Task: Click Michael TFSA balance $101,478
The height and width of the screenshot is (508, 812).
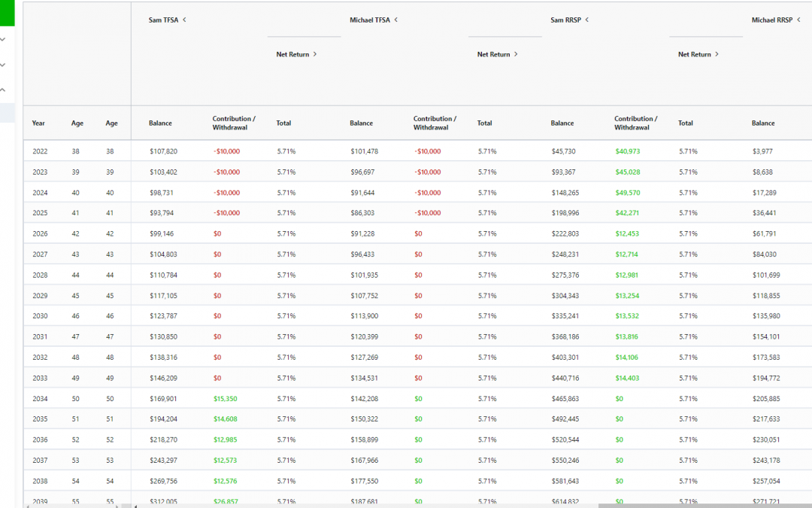Action: tap(365, 151)
